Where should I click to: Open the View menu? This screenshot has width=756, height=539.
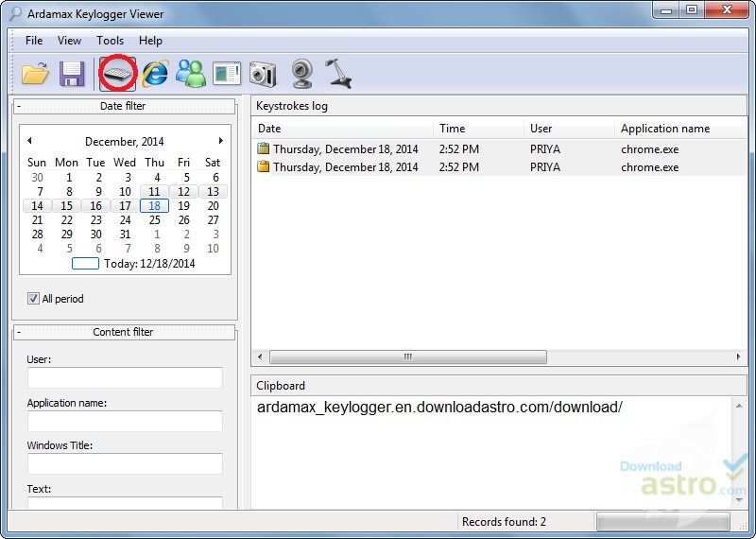(x=69, y=41)
